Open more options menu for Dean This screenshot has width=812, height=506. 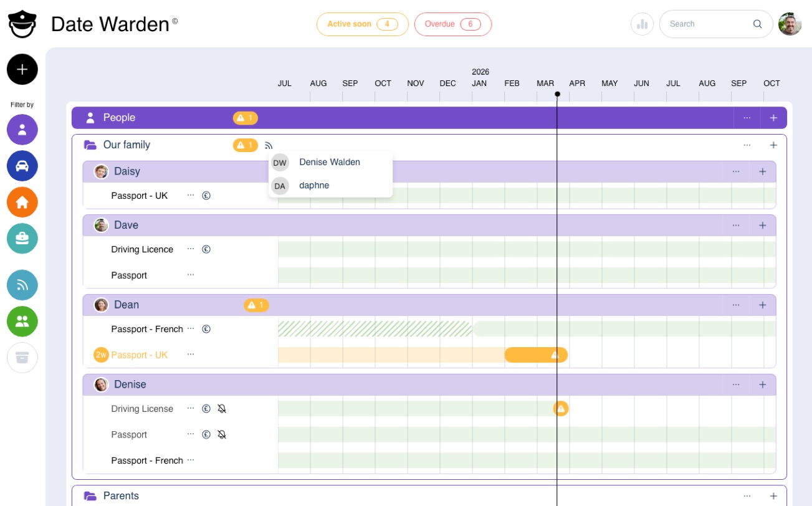click(736, 305)
